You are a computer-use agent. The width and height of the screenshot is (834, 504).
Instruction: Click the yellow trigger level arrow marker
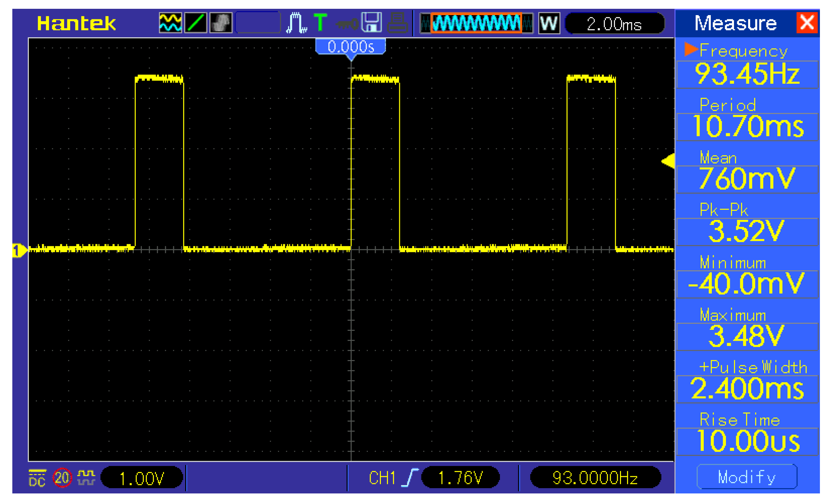tap(668, 161)
